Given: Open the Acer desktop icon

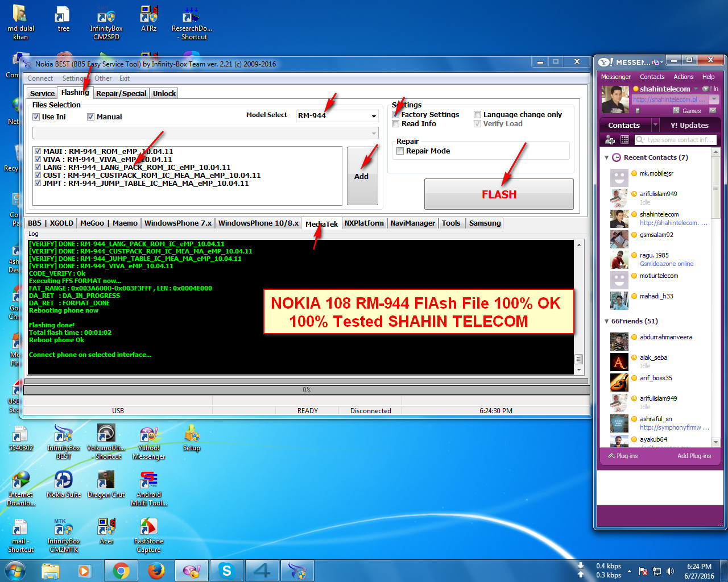Looking at the screenshot, I should (x=106, y=531).
